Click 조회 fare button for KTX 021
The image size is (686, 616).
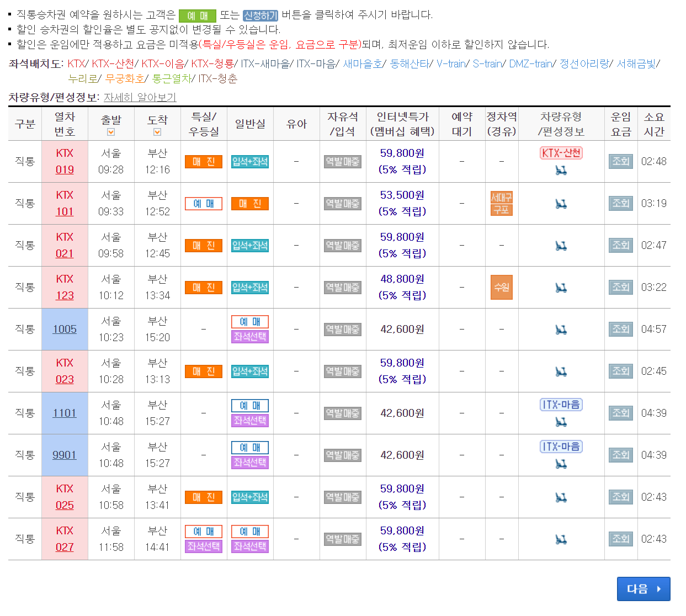(621, 245)
